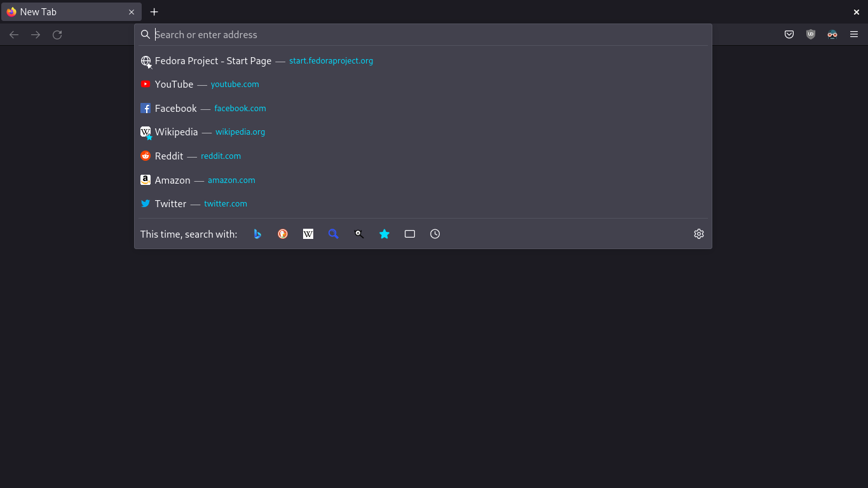Select the New Tab browser tab
Image resolution: width=868 pixels, height=488 pixels.
click(x=71, y=12)
